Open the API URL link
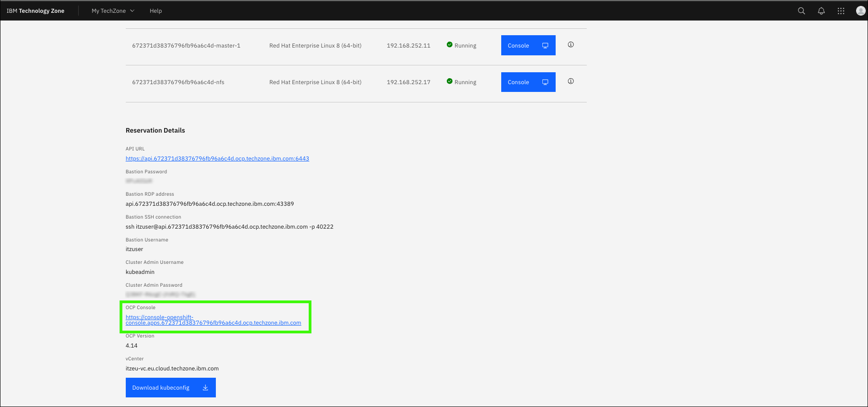 pos(217,159)
